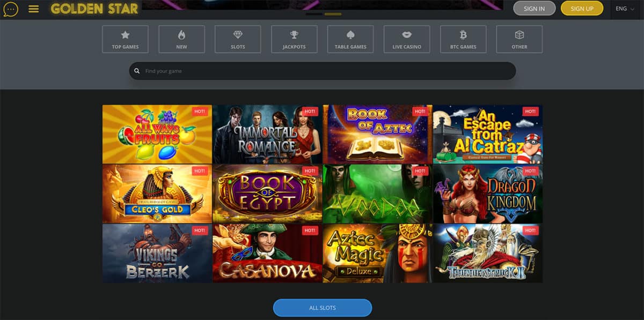The image size is (644, 320).
Task: Open the Live Casino lips category
Action: click(x=407, y=39)
